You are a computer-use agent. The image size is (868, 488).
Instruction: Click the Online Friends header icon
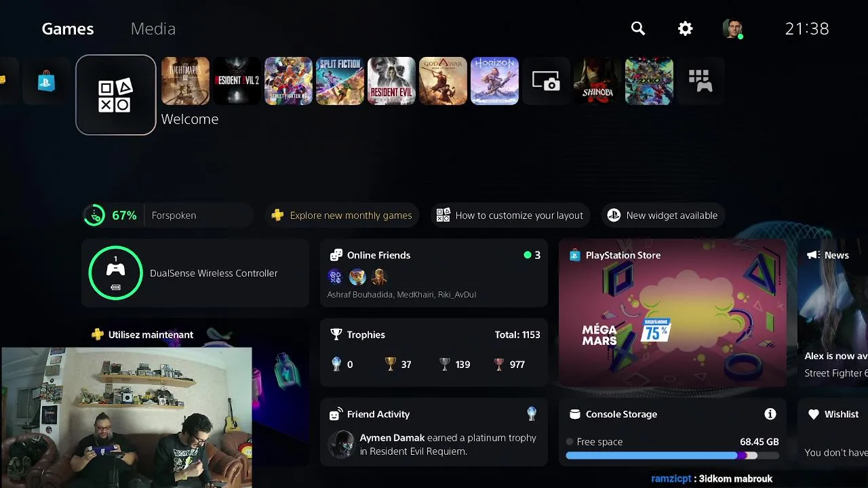pos(336,256)
